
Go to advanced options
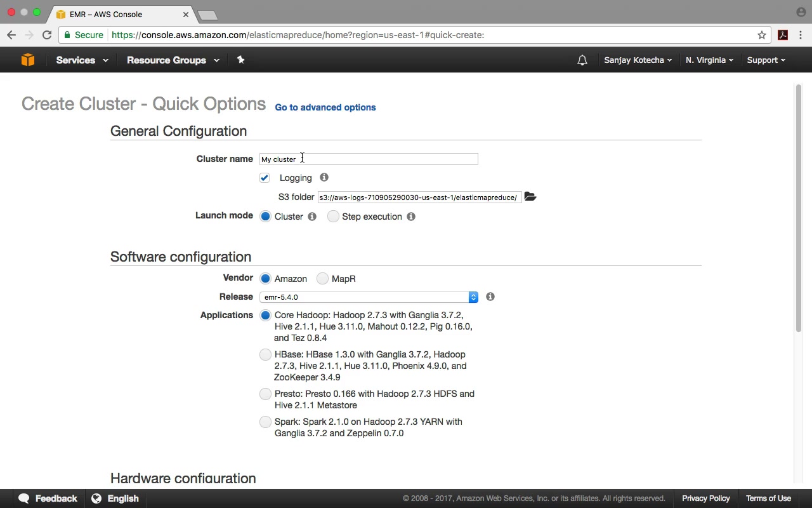tap(325, 107)
